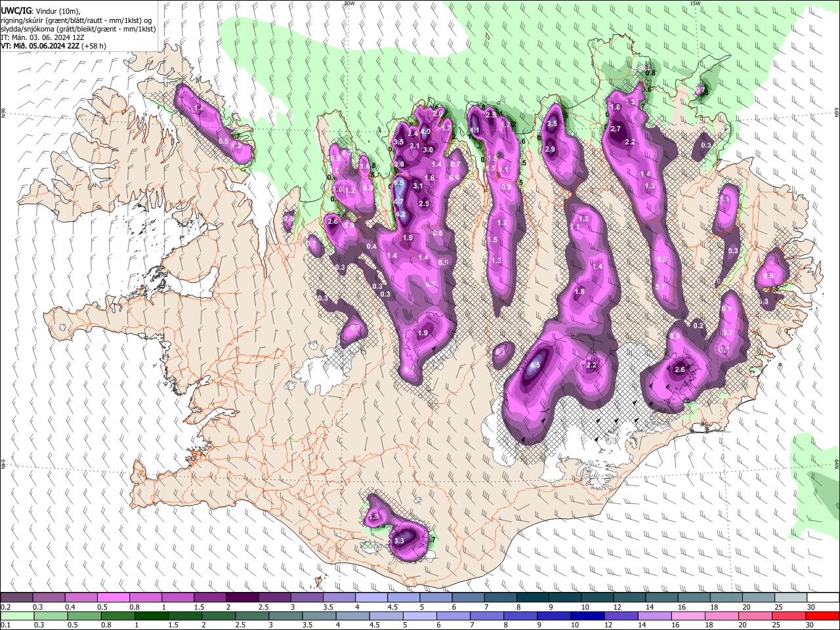The image size is (840, 630).
Task: Click the '15W' longitude label at the top edge
Action: [x=695, y=3]
